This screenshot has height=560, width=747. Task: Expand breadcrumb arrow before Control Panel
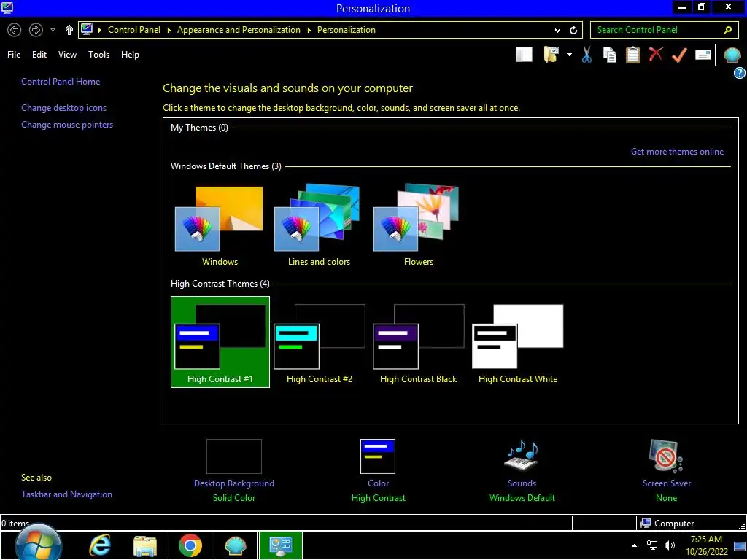click(99, 30)
